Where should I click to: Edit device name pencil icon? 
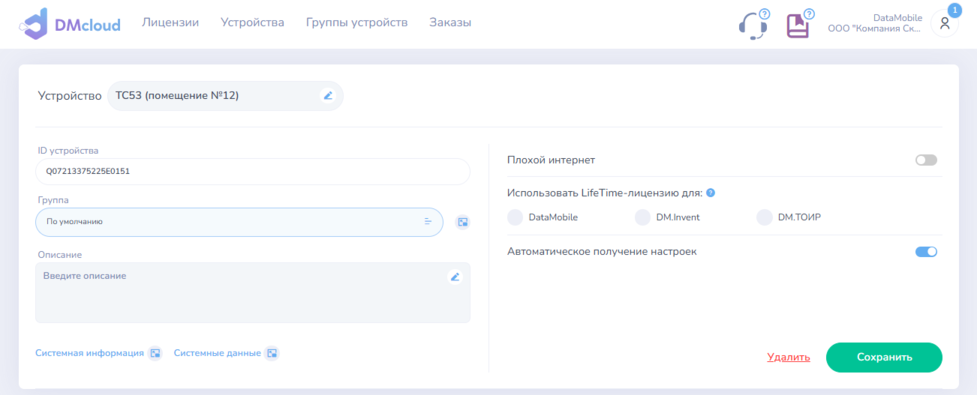(328, 96)
